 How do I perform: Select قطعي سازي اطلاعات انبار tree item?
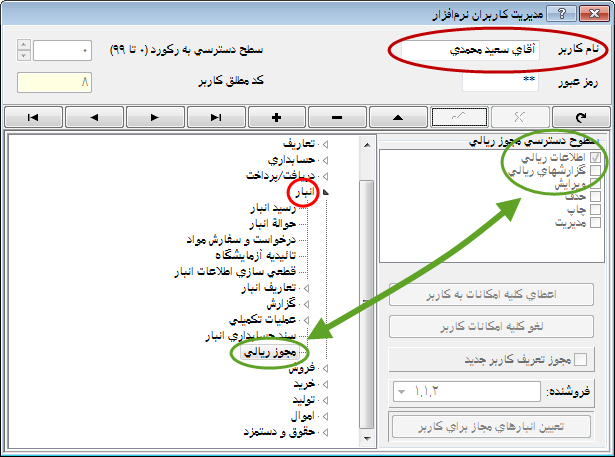(x=235, y=271)
